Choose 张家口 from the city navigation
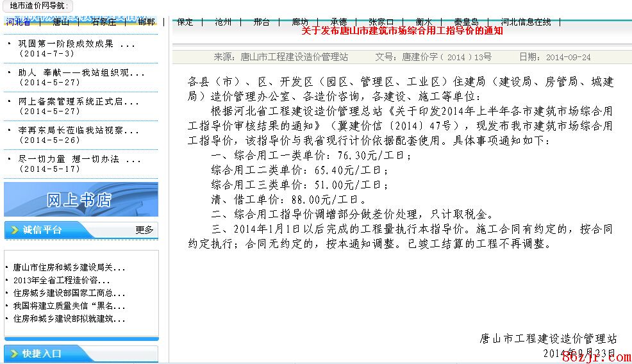Image resolution: width=632 pixels, height=364 pixels. click(x=381, y=22)
